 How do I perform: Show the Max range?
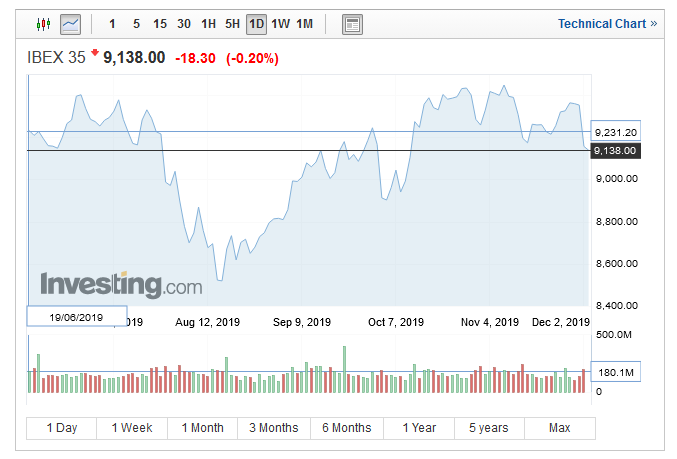click(560, 428)
